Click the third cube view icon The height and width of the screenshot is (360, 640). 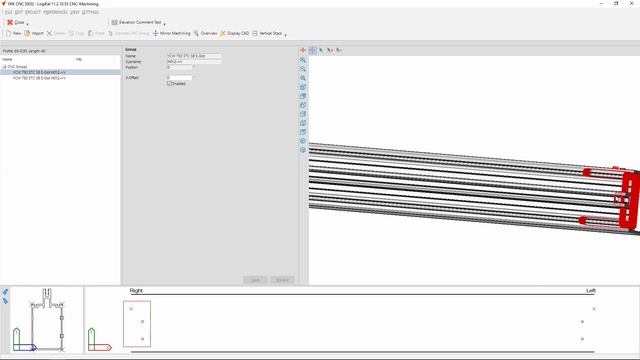pos(303,105)
